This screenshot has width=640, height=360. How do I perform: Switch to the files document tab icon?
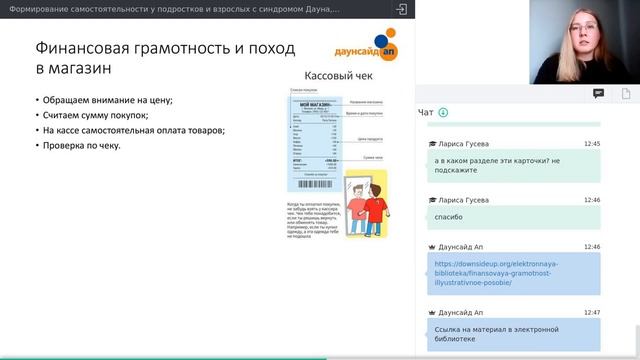(x=626, y=94)
